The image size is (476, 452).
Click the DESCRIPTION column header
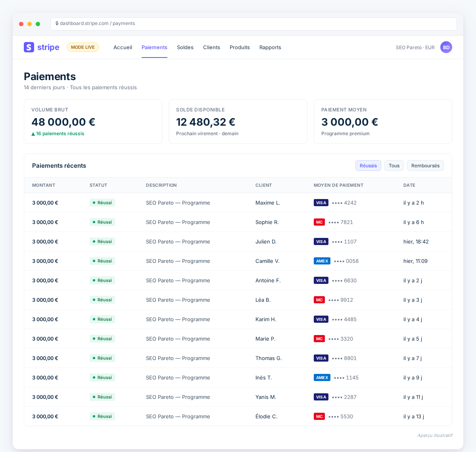(x=161, y=185)
